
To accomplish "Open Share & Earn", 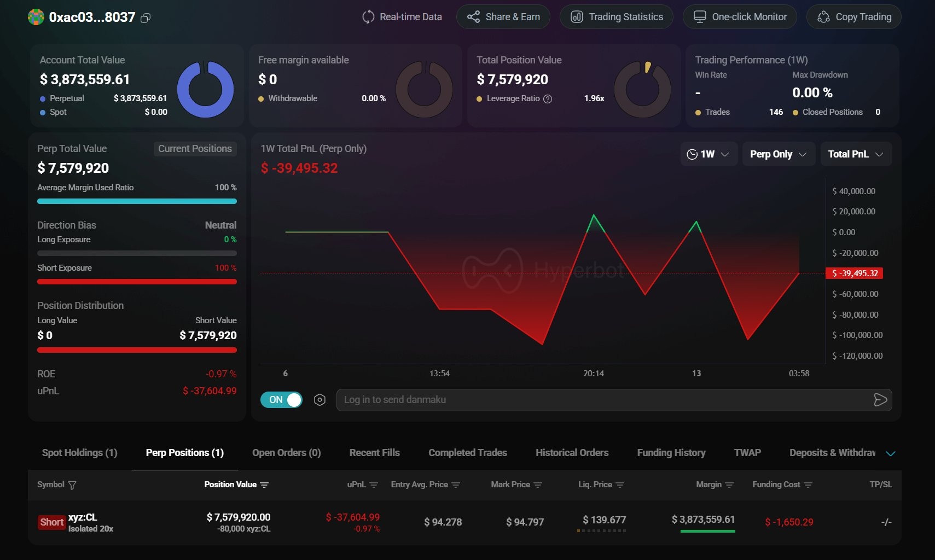I will pyautogui.click(x=503, y=17).
